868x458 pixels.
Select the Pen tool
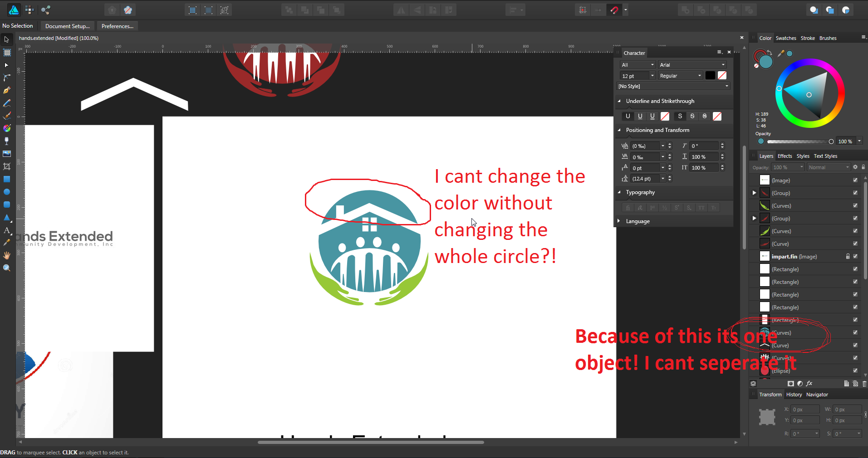7,91
